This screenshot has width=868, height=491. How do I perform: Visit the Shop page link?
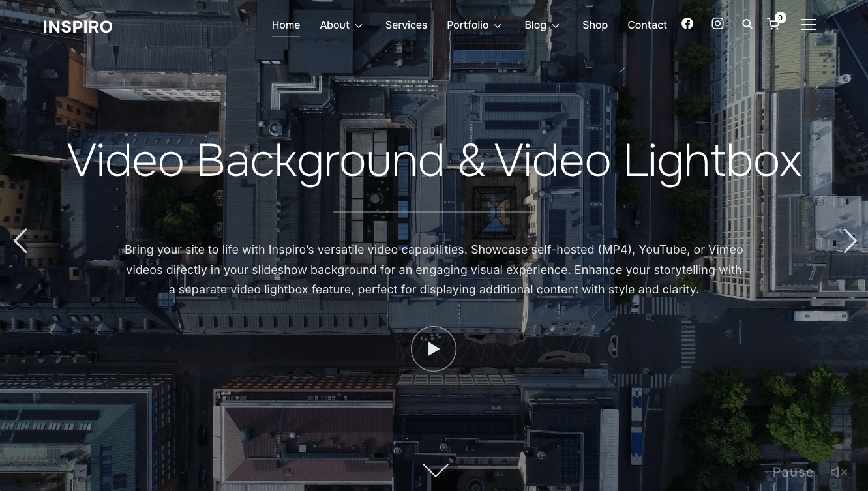click(595, 25)
